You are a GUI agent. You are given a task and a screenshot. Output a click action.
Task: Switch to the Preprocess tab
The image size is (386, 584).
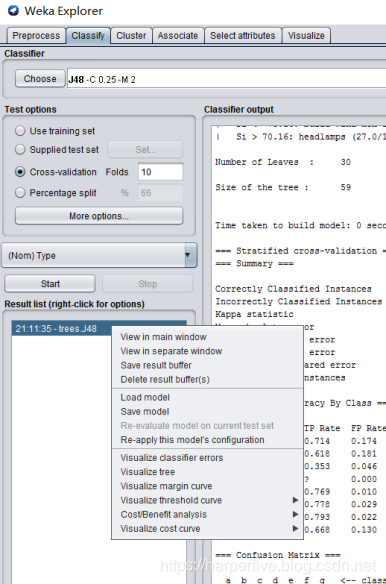[36, 36]
